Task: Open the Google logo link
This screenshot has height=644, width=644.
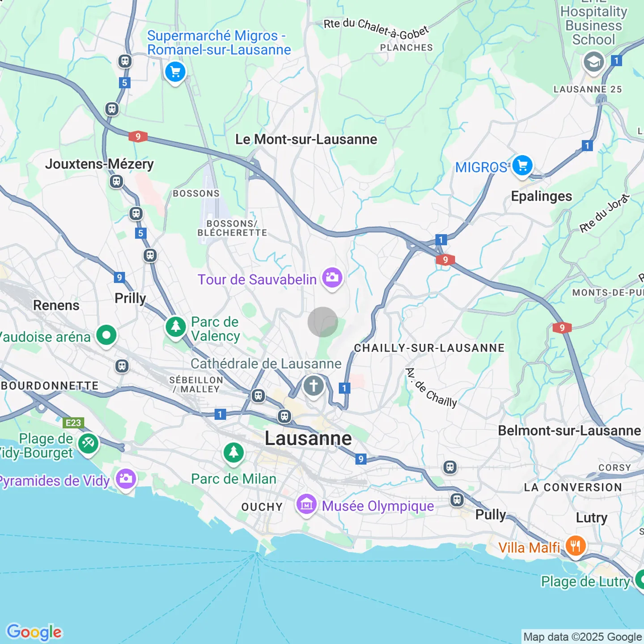Action: coord(34,632)
